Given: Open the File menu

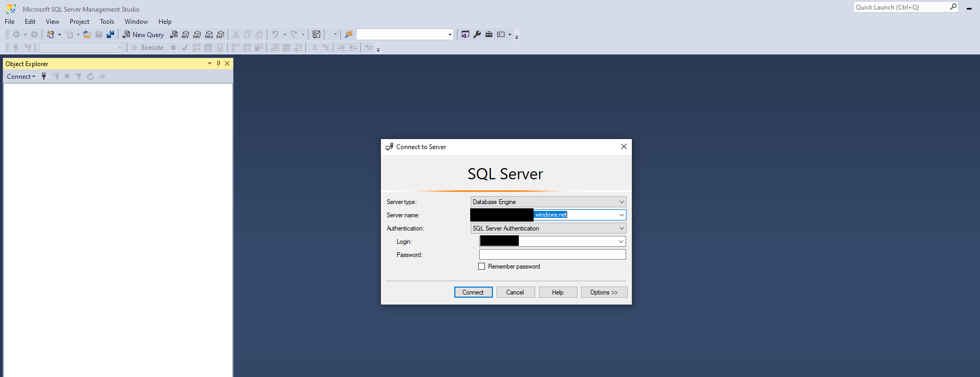Looking at the screenshot, I should (x=10, y=22).
